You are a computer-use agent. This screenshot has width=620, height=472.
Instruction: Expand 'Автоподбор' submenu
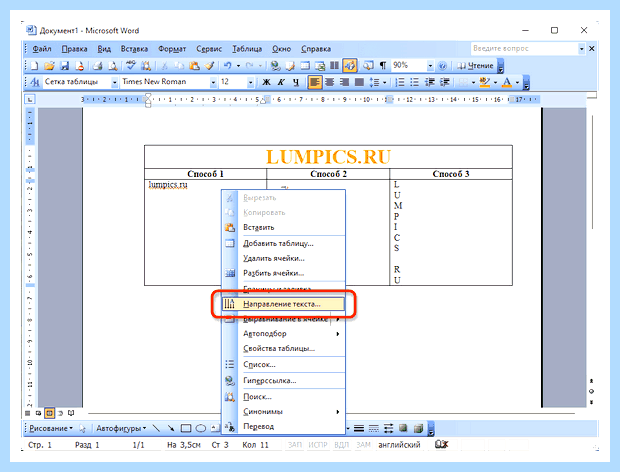point(283,334)
